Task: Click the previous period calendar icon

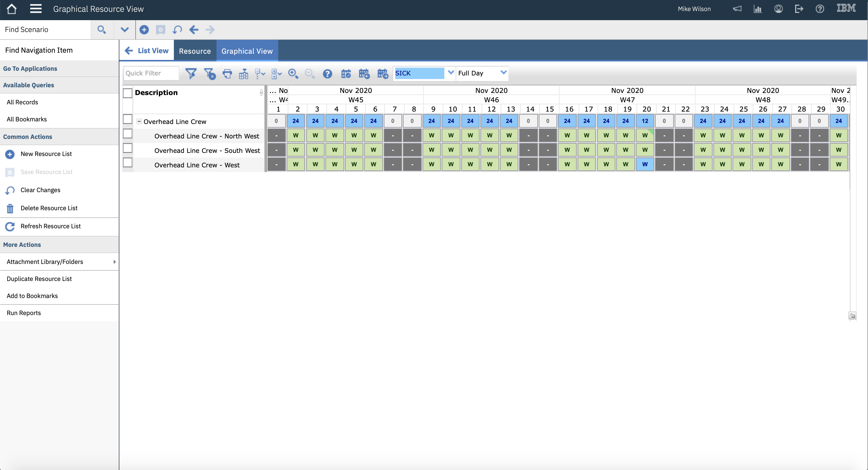Action: click(x=364, y=73)
